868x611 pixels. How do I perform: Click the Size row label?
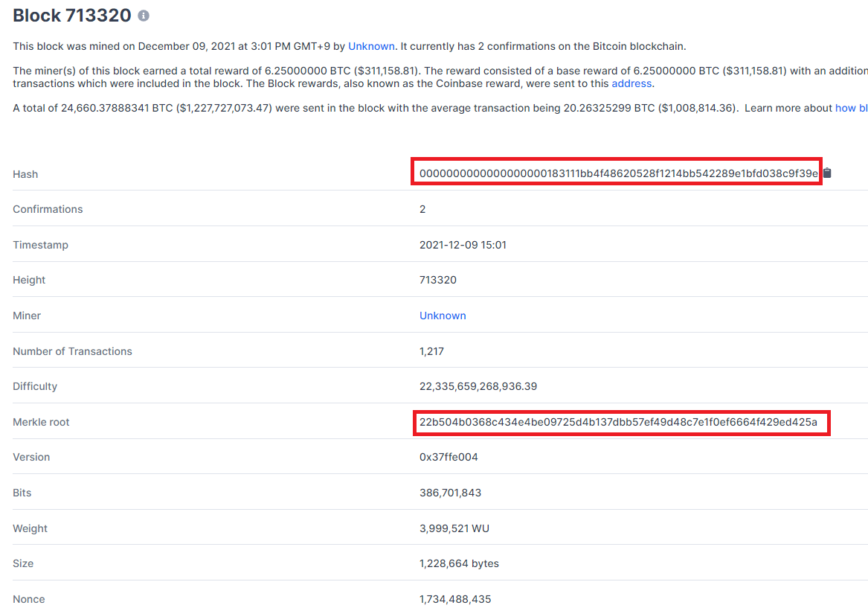click(23, 564)
